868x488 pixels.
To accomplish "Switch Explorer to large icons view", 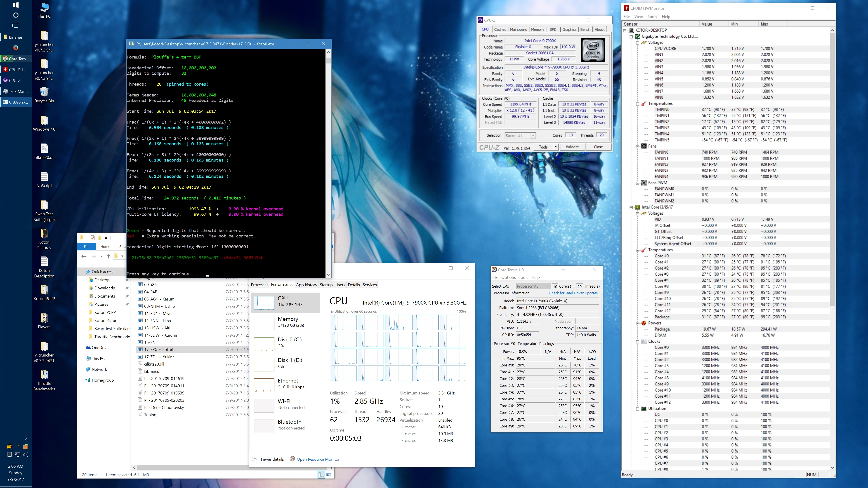I will (329, 474).
